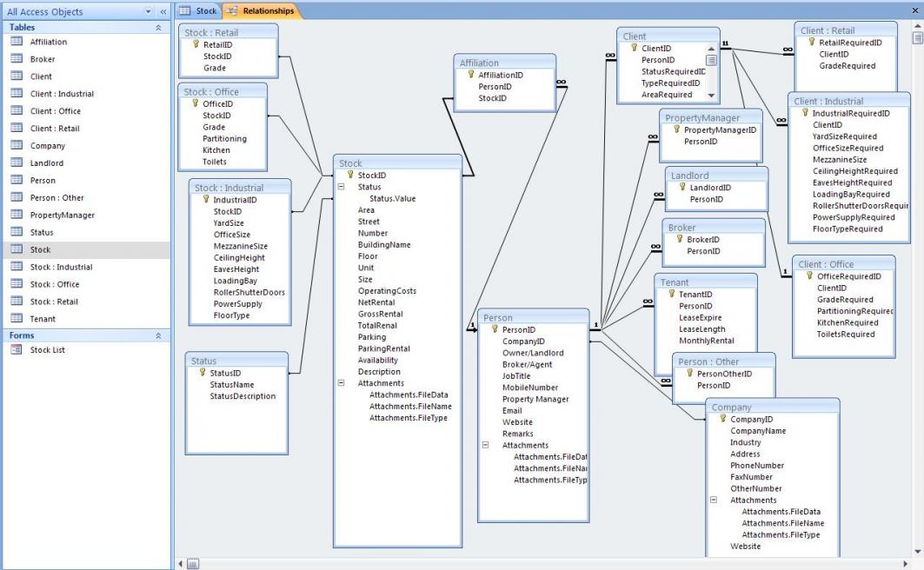Collapse the Forms group in navigation pane
924x570 pixels.
pos(158,335)
